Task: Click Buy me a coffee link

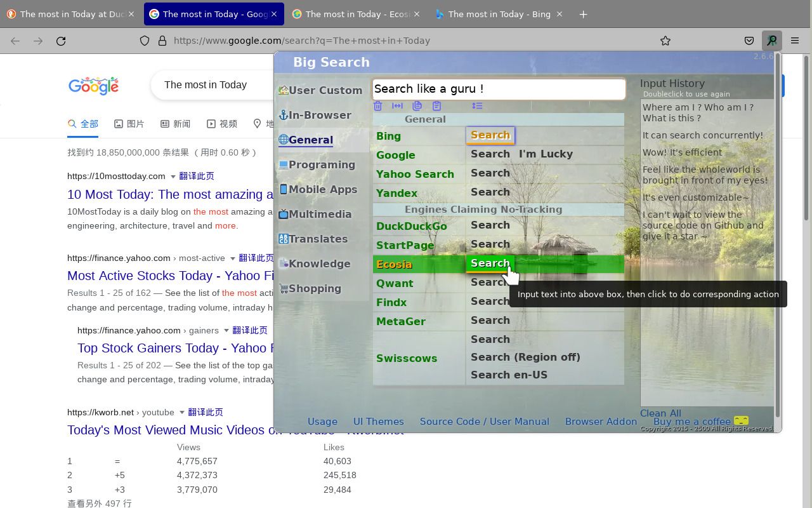Action: (x=692, y=422)
